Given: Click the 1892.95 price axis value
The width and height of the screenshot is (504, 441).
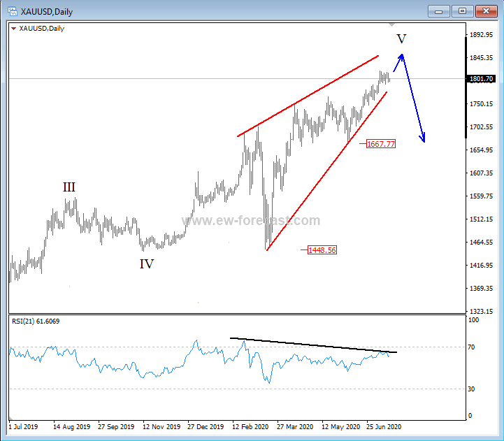Looking at the screenshot, I should 481,35.
